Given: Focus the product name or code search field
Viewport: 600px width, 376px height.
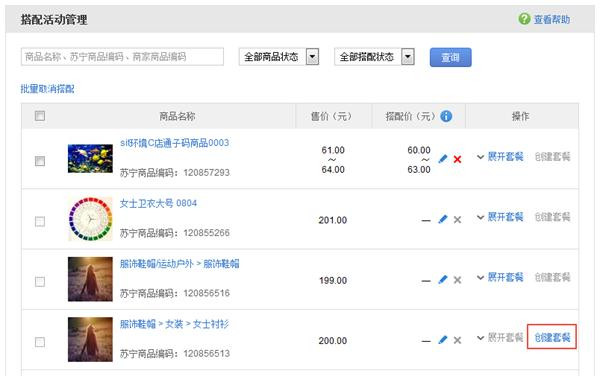Looking at the screenshot, I should [122, 57].
